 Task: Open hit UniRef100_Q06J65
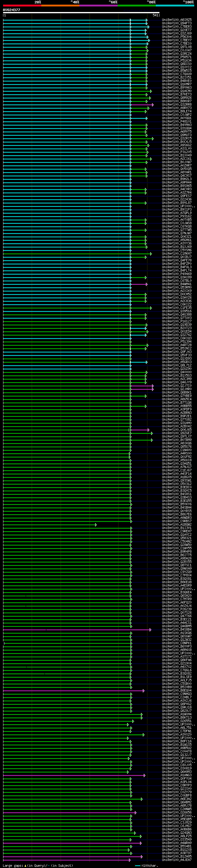177,430
